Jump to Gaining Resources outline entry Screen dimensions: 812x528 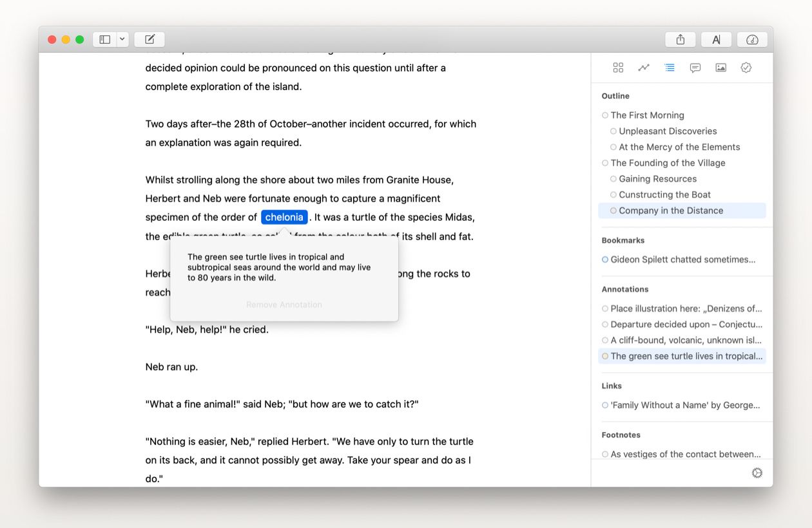coord(657,178)
